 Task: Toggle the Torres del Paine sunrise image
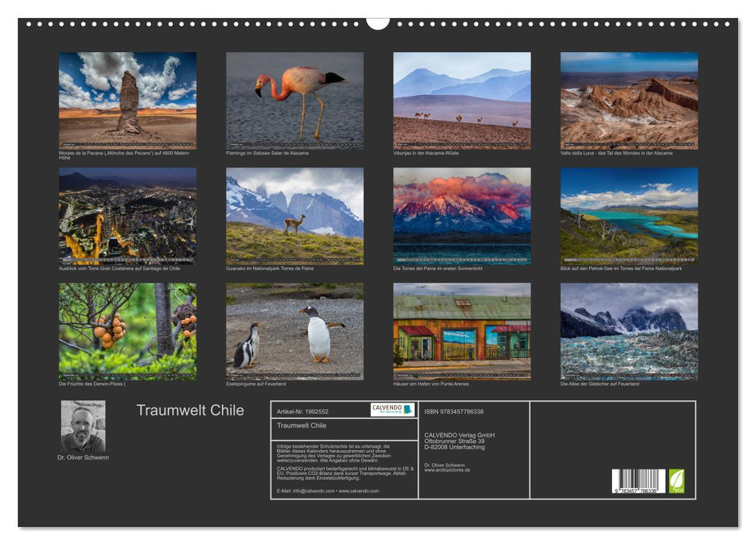pyautogui.click(x=462, y=216)
